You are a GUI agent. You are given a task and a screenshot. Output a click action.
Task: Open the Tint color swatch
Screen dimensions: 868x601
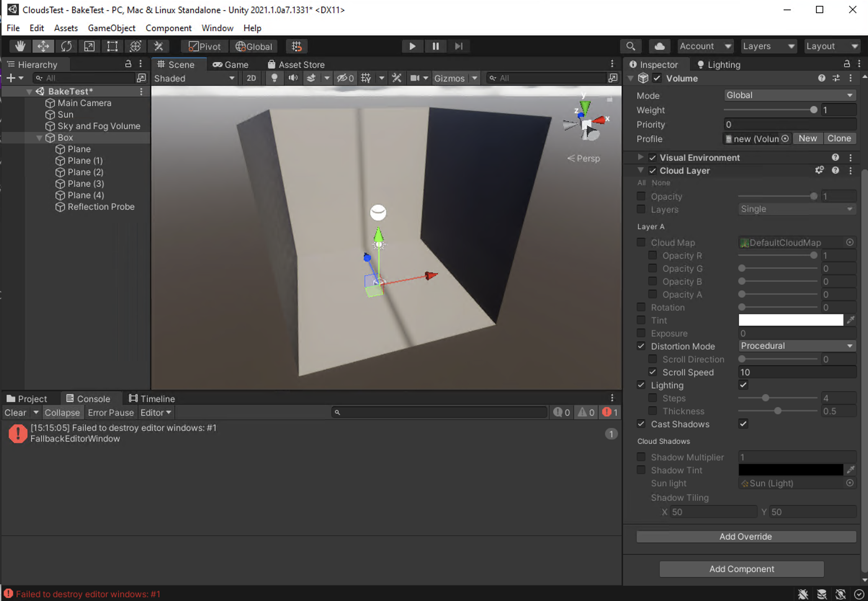point(791,320)
